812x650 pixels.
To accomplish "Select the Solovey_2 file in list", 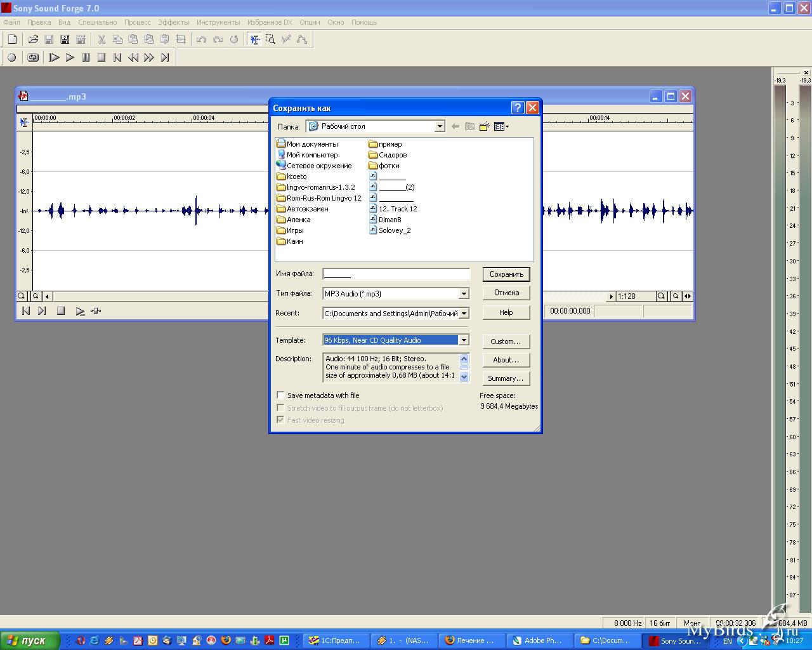I will [x=390, y=230].
